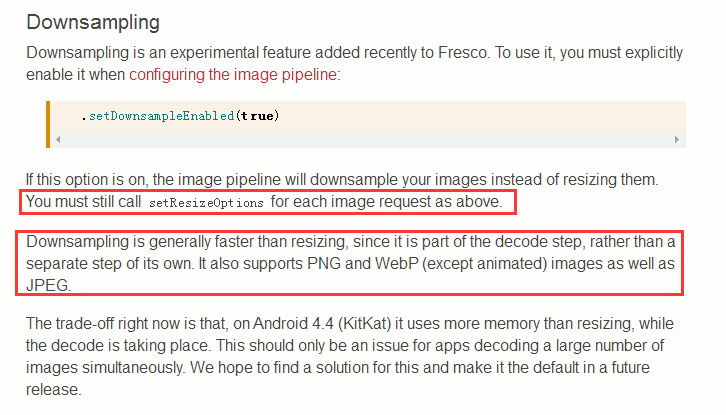Click the code block's left scroll arrow

coord(58,139)
